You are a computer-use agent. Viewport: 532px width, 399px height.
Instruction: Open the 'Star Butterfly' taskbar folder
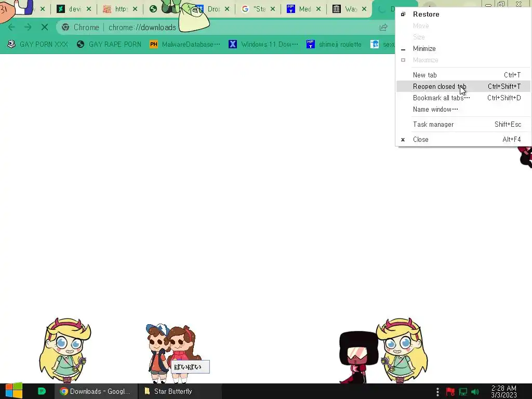pyautogui.click(x=180, y=391)
